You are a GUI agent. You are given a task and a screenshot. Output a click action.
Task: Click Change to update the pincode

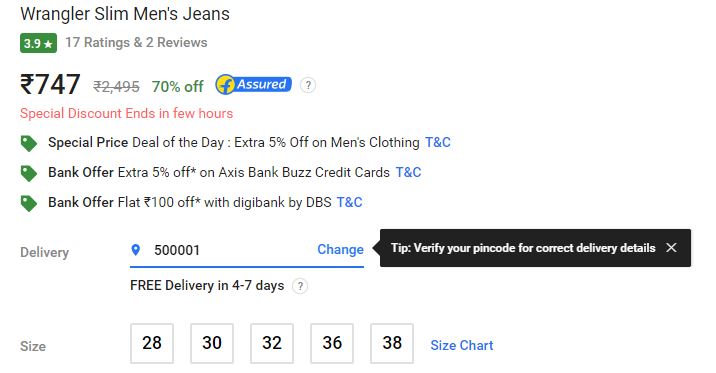[x=340, y=249]
